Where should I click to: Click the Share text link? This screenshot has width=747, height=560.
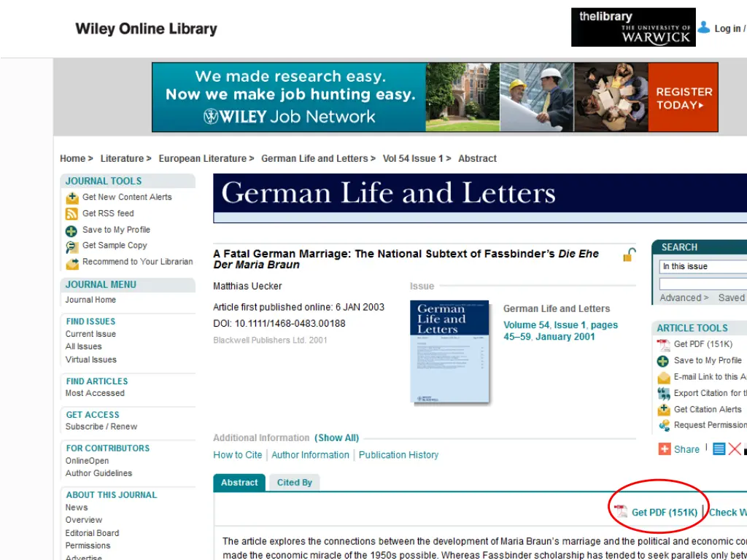(x=686, y=449)
